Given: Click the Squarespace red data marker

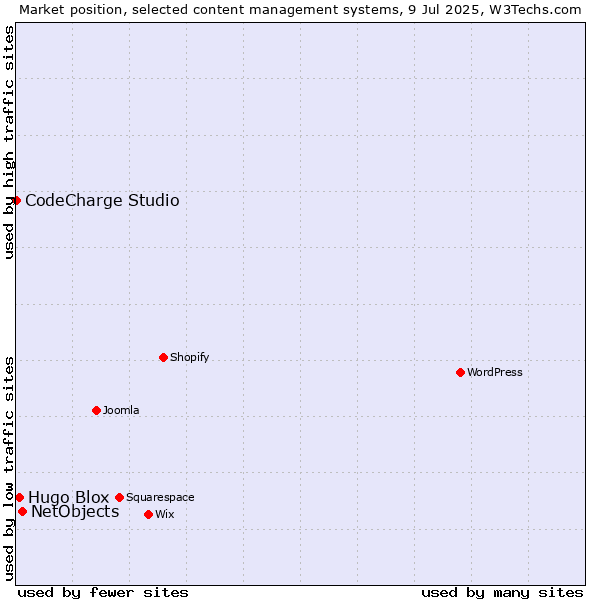Looking at the screenshot, I should tap(119, 497).
